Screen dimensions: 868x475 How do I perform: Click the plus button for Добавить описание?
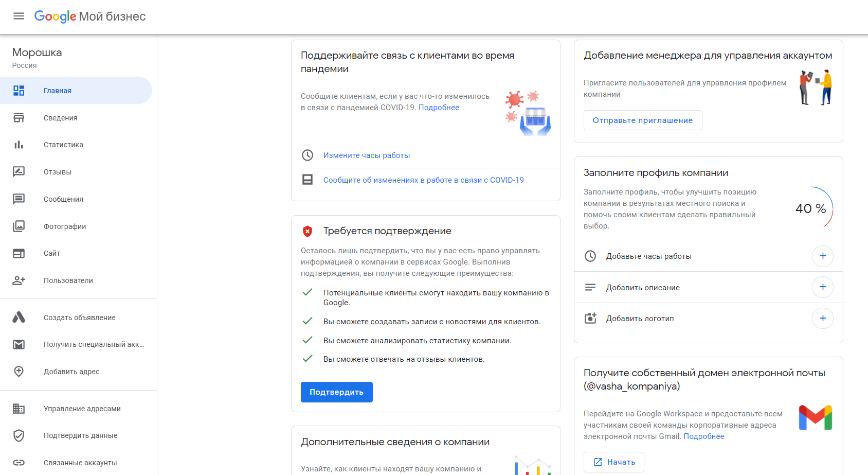click(823, 287)
